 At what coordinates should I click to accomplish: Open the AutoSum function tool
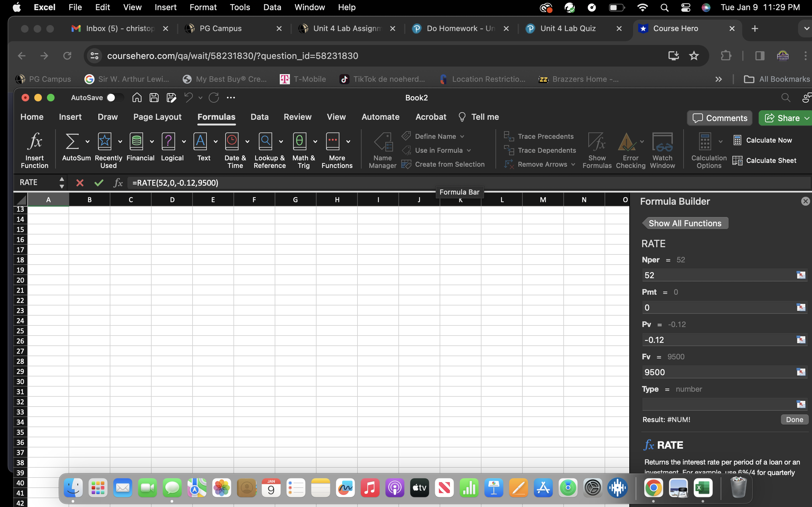click(x=72, y=141)
